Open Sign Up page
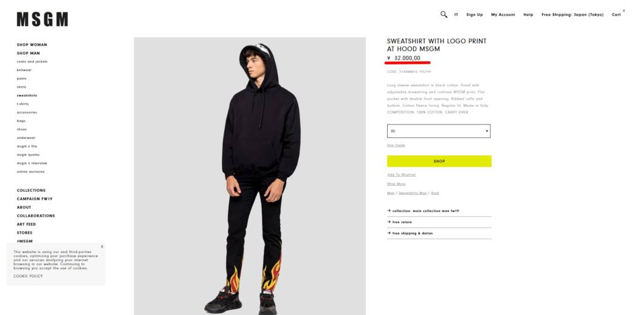This screenshot has height=315, width=644. 474,15
